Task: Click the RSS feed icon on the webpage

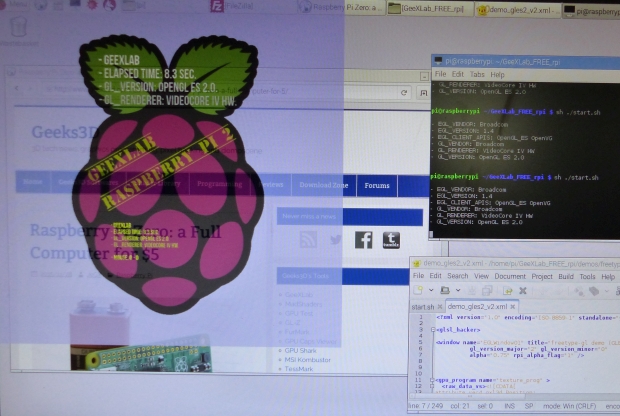Action: tap(308, 240)
